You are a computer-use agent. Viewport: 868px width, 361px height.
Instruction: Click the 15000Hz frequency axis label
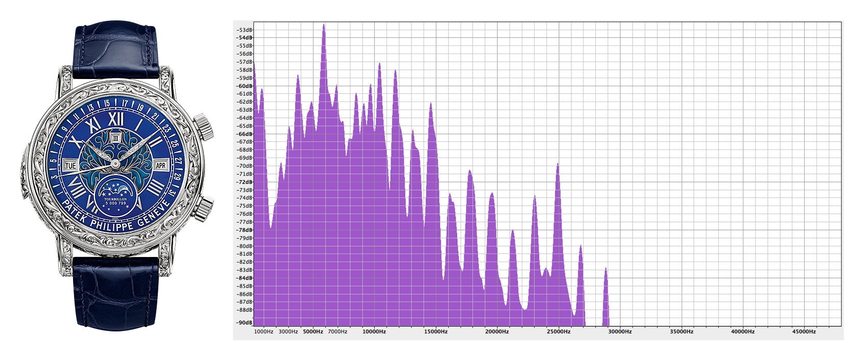click(x=436, y=331)
